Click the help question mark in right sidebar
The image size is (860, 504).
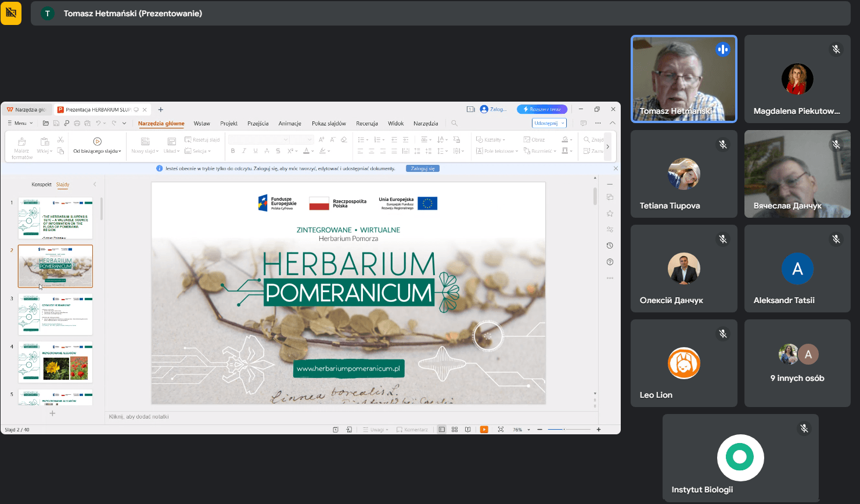coord(610,262)
